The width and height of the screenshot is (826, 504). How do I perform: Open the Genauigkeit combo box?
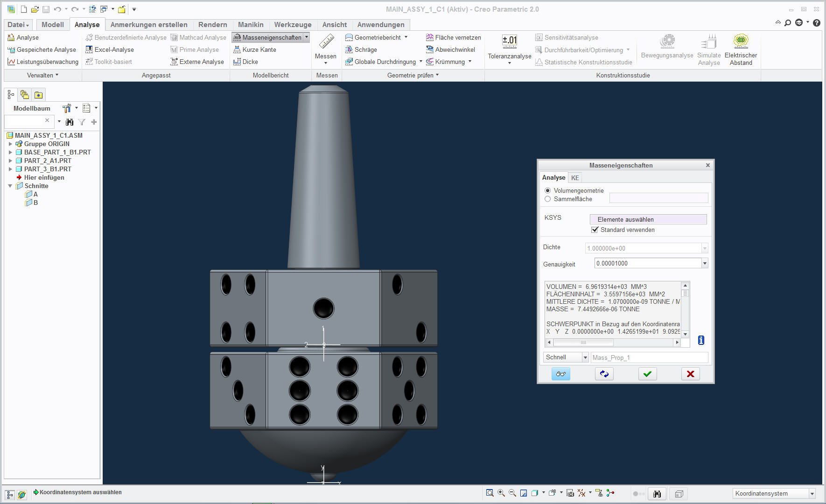pos(705,264)
